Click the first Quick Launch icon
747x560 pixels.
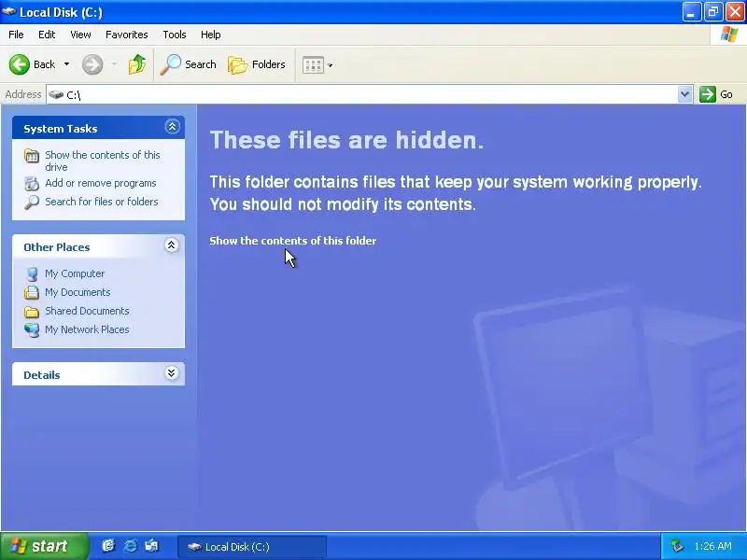(x=108, y=546)
